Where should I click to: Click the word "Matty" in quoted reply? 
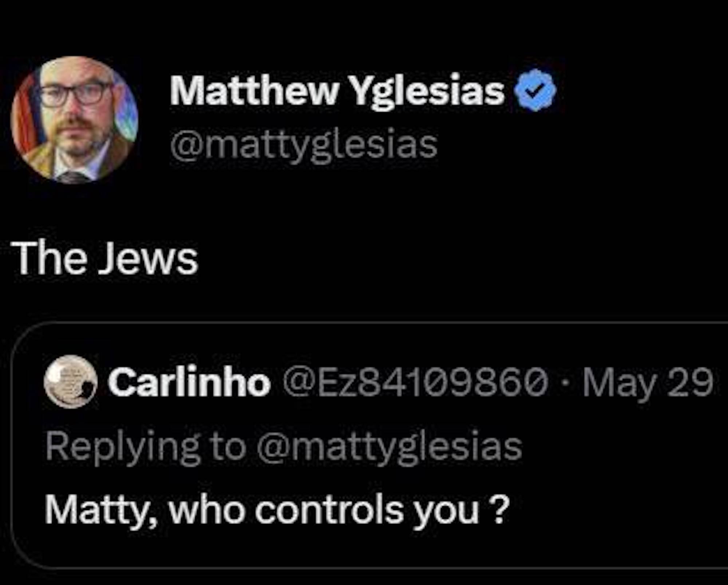pyautogui.click(x=98, y=510)
